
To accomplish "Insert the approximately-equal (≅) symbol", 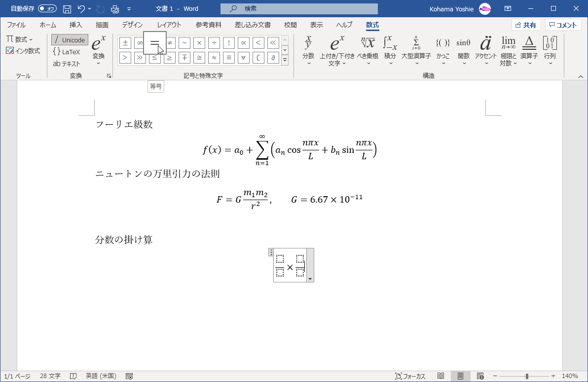I will click(199, 58).
